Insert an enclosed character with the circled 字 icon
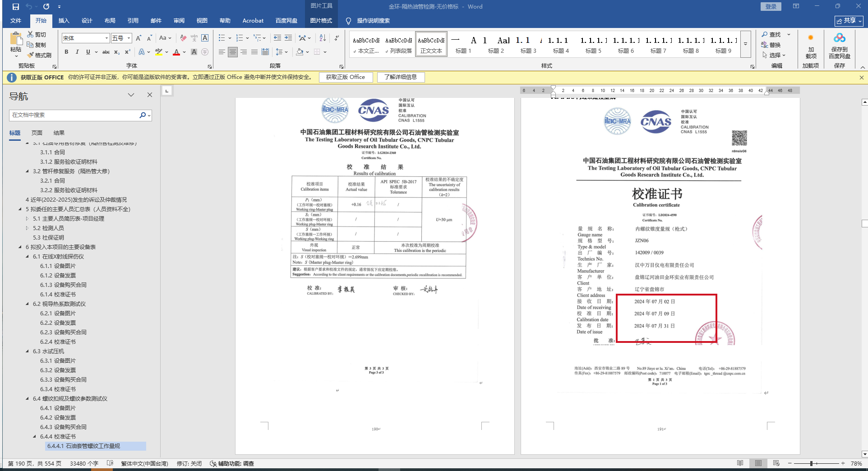This screenshot has width=868, height=471. click(205, 52)
